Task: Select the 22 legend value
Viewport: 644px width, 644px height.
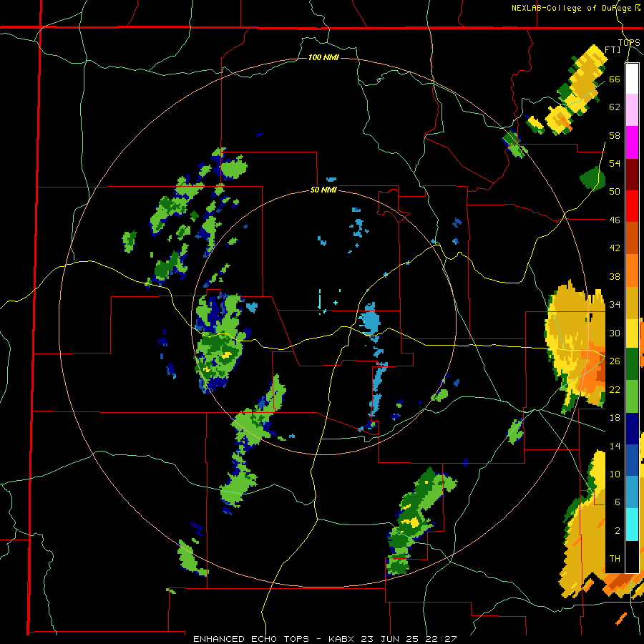Action: tap(615, 389)
